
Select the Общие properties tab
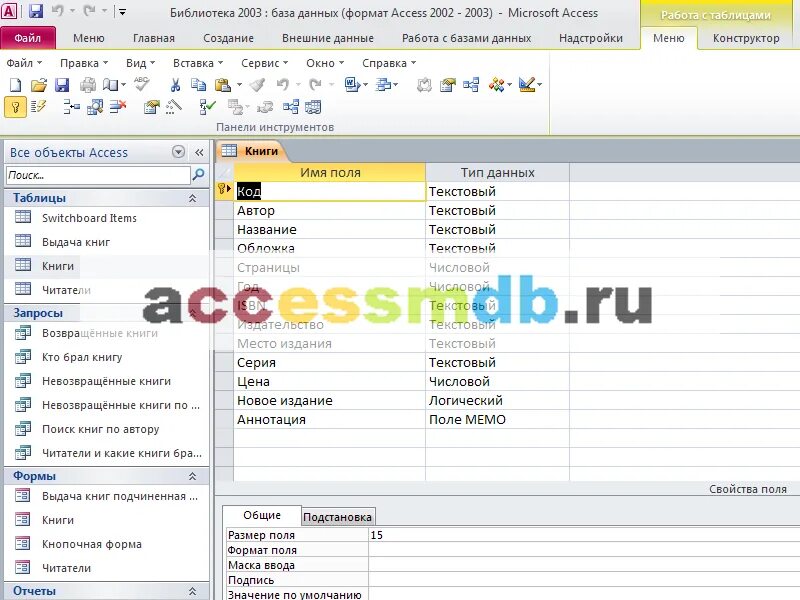pyautogui.click(x=262, y=516)
